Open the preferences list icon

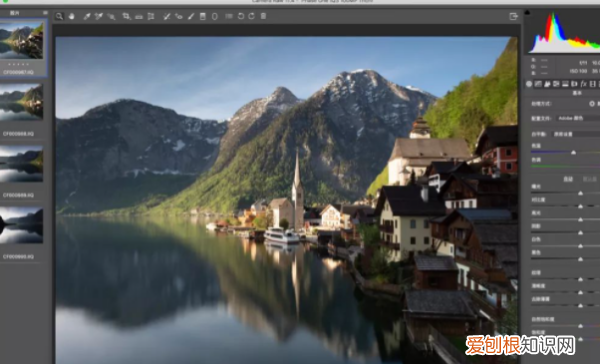pyautogui.click(x=229, y=16)
